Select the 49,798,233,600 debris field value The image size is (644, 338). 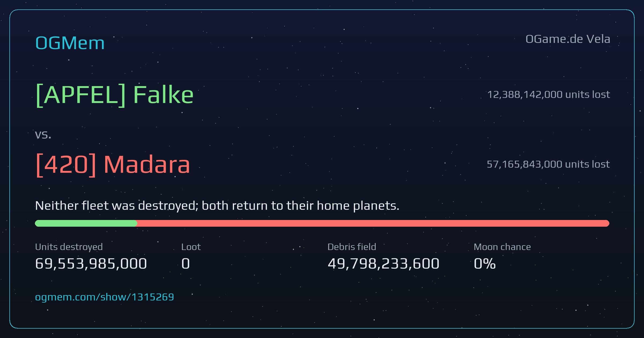point(383,263)
